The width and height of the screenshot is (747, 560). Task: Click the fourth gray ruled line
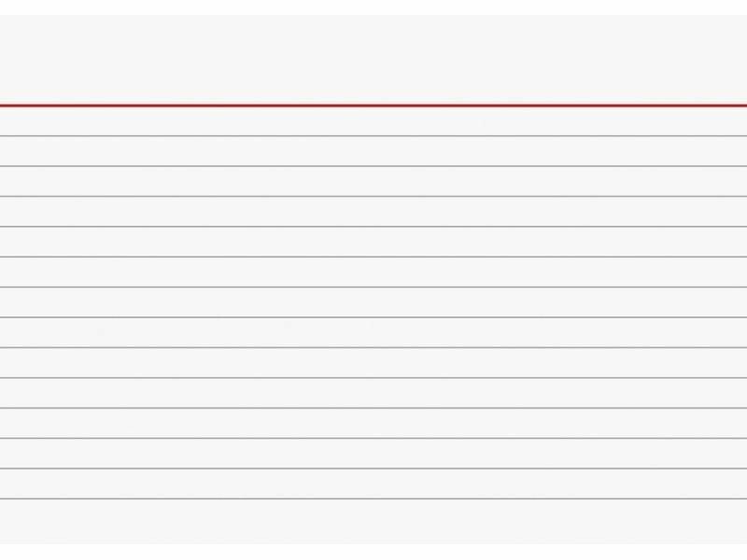tap(373, 227)
